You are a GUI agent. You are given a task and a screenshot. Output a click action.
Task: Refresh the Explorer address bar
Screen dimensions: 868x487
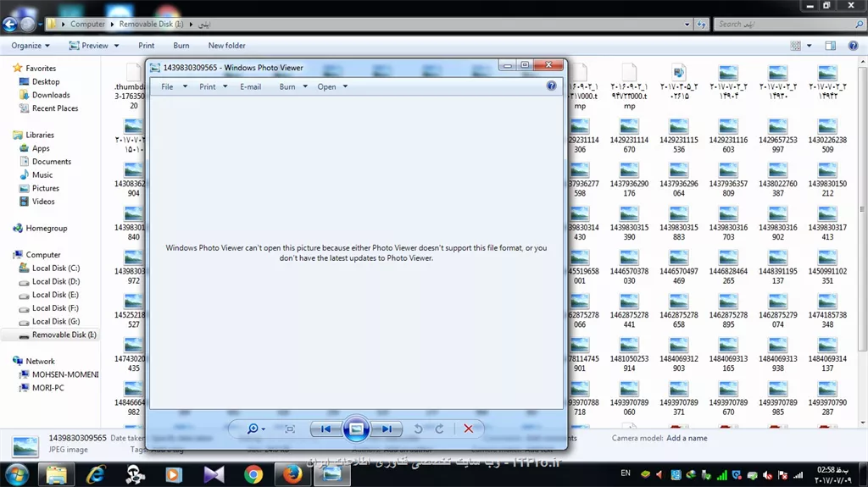click(x=701, y=25)
